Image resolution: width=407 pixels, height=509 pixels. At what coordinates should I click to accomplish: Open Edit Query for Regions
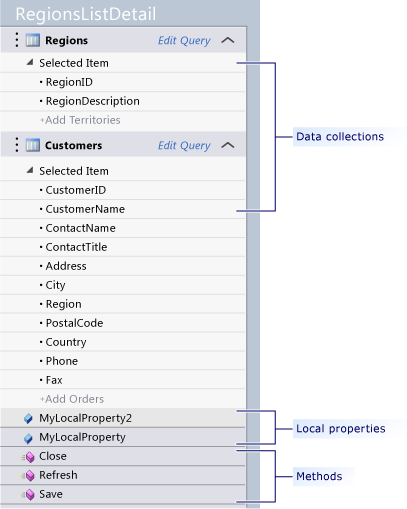184,41
